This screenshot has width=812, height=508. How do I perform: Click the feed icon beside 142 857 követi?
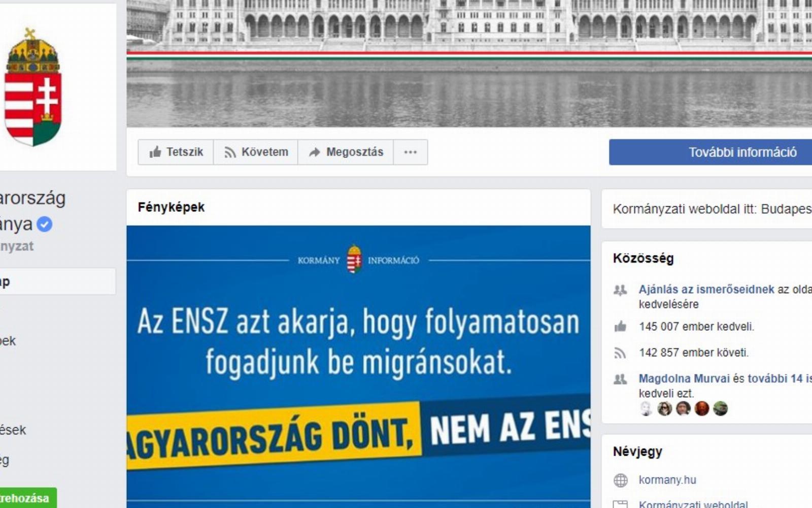coord(620,353)
